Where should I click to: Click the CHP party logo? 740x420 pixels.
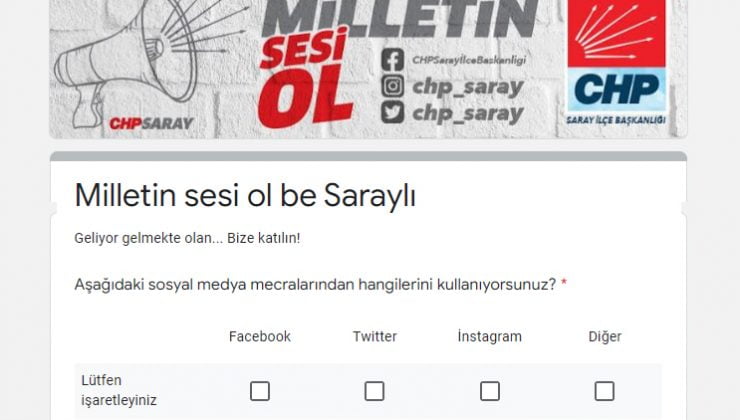tap(616, 63)
